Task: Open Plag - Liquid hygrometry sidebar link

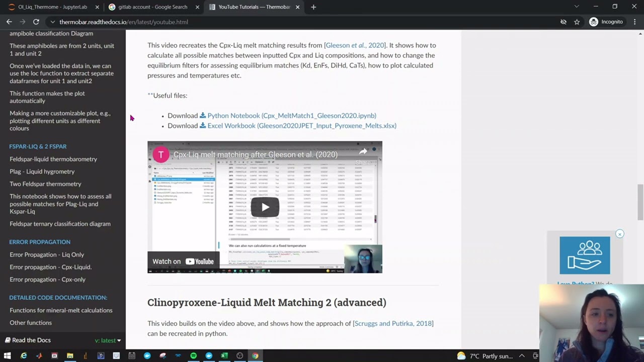Action: click(42, 171)
